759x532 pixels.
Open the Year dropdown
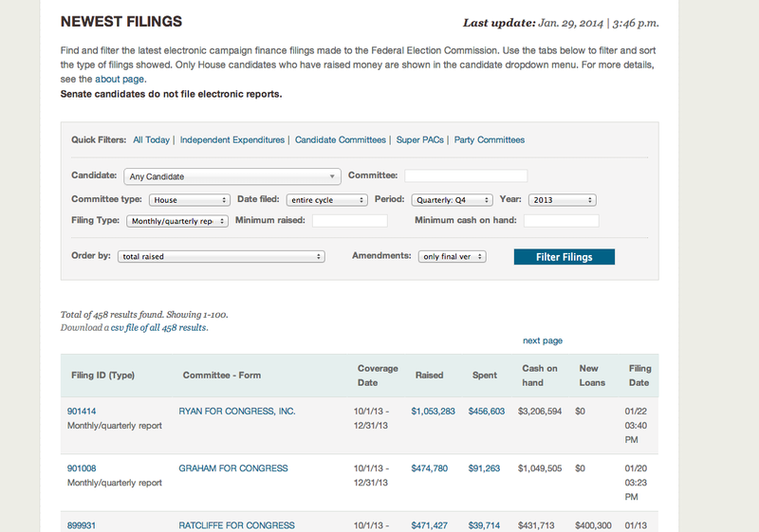pos(563,200)
